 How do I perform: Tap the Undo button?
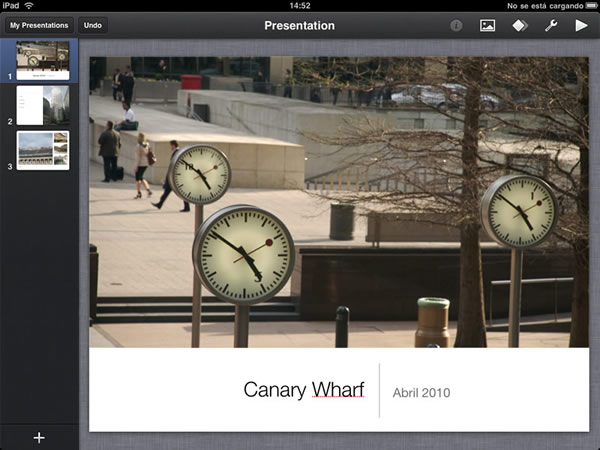pyautogui.click(x=93, y=25)
